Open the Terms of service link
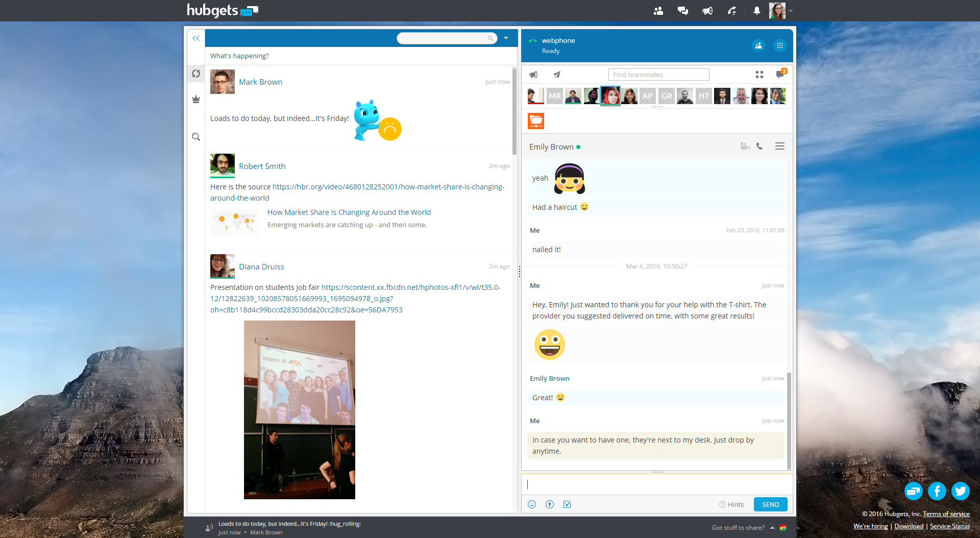The image size is (980, 538). (x=946, y=514)
